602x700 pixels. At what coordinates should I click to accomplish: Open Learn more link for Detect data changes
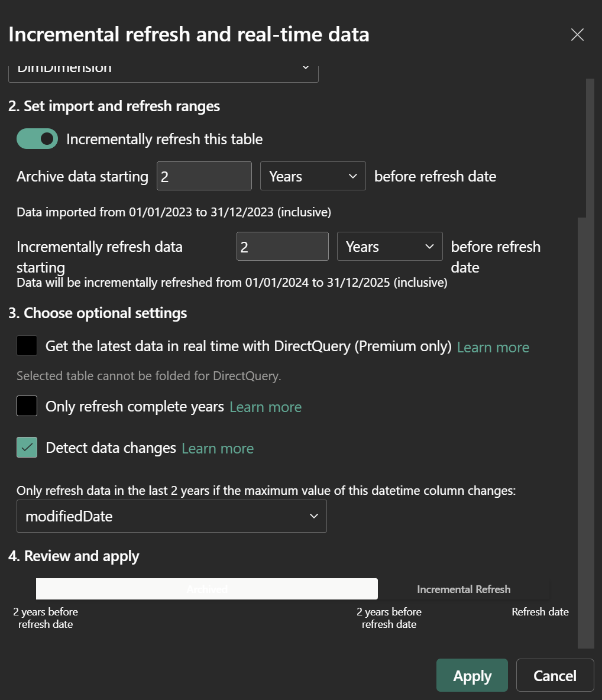pos(218,449)
